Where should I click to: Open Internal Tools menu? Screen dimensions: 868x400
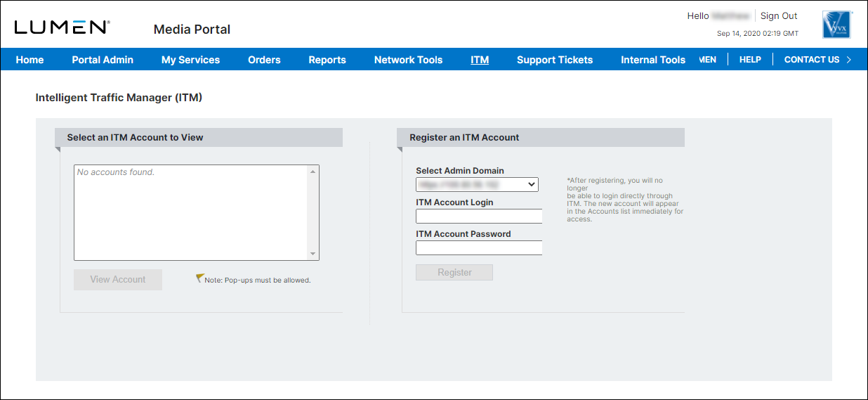coord(653,60)
